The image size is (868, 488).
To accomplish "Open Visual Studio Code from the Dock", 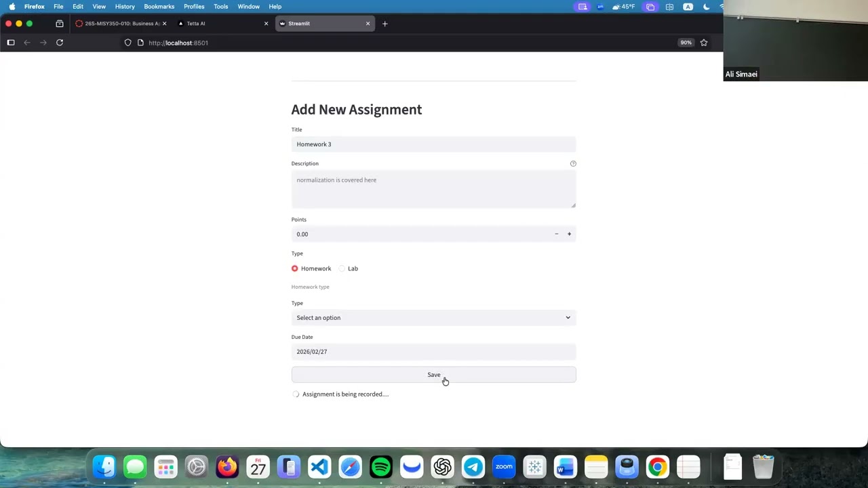I will pyautogui.click(x=319, y=467).
